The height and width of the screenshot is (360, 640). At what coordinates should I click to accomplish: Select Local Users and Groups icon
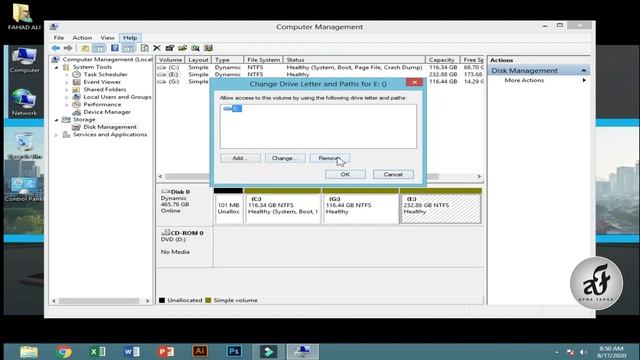76,97
